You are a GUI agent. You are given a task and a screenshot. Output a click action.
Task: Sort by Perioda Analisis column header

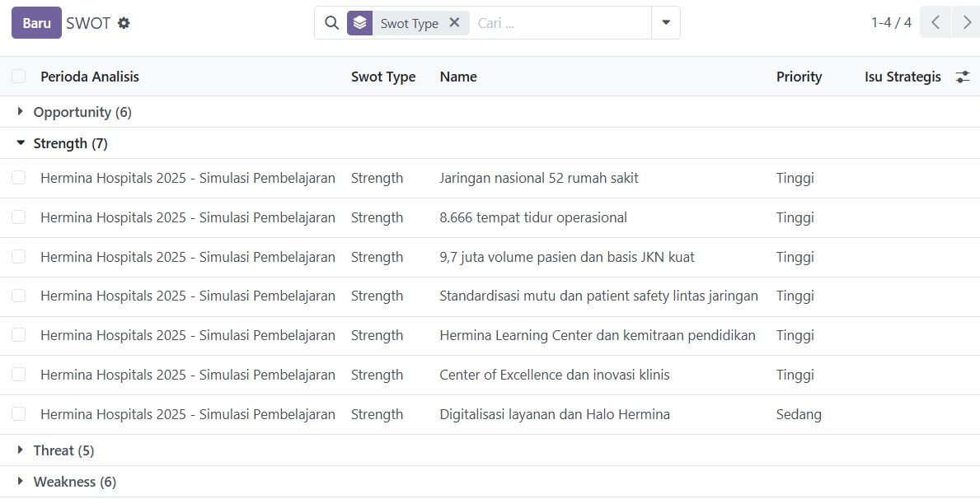[x=90, y=77]
